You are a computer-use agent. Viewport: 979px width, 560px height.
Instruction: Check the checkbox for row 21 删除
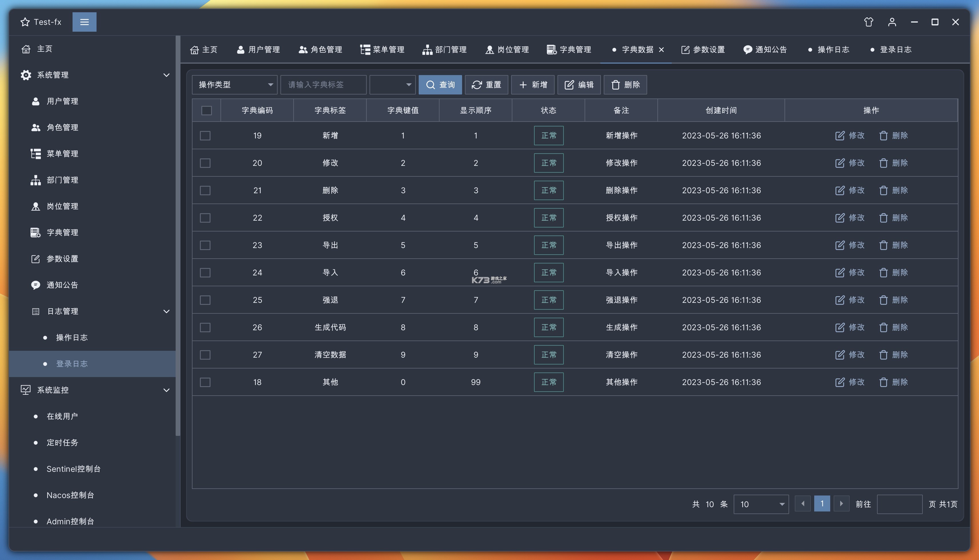[205, 190]
